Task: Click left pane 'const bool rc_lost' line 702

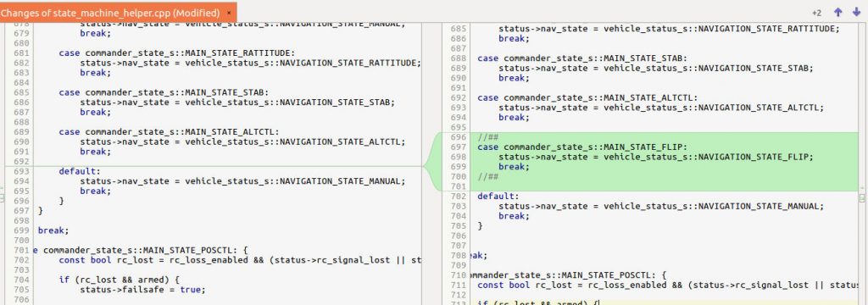Action: [240, 260]
